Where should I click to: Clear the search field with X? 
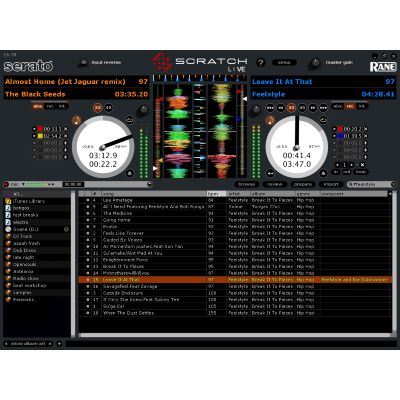pos(393,184)
